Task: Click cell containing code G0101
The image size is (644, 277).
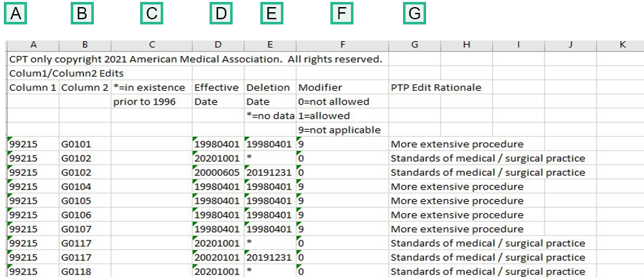Action: click(77, 144)
